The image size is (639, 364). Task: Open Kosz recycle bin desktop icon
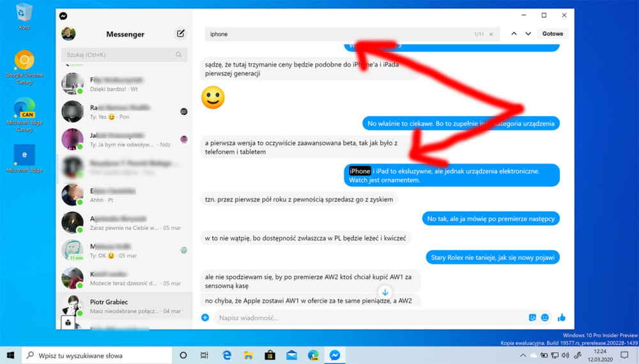(x=24, y=17)
